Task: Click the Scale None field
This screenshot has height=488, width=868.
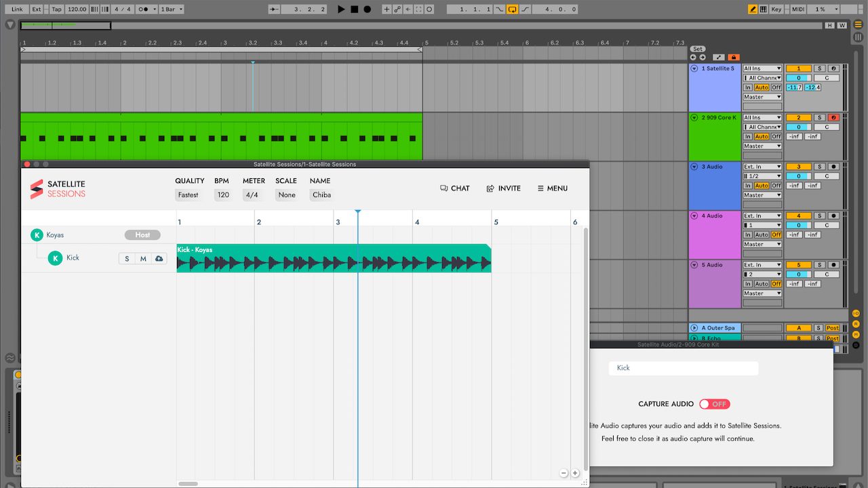Action: click(x=287, y=195)
